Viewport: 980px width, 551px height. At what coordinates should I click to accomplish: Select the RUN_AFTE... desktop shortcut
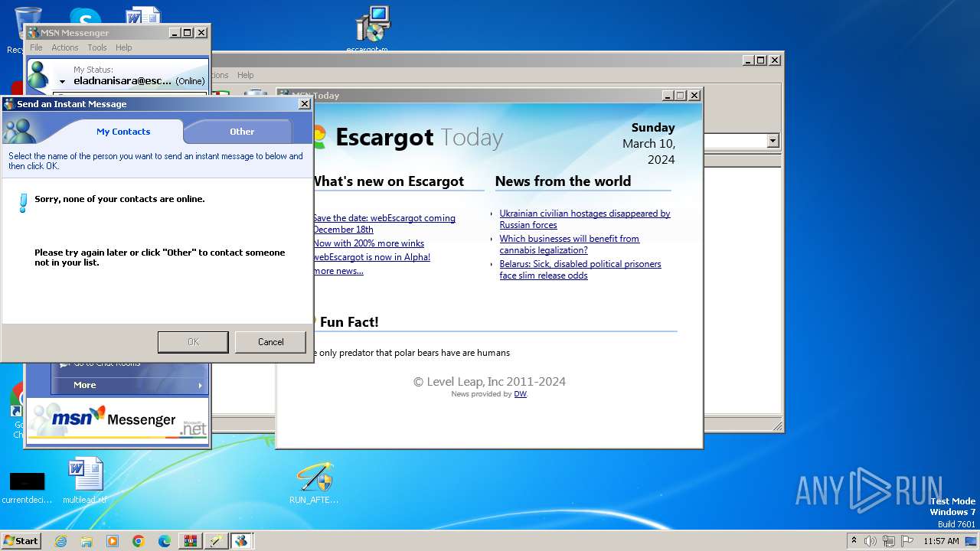tap(314, 482)
